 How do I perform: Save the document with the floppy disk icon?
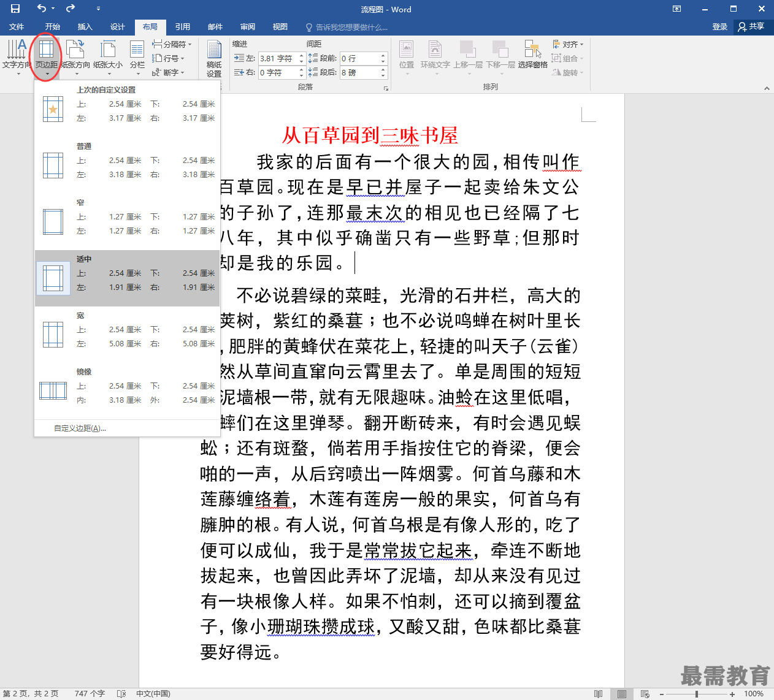(x=15, y=9)
